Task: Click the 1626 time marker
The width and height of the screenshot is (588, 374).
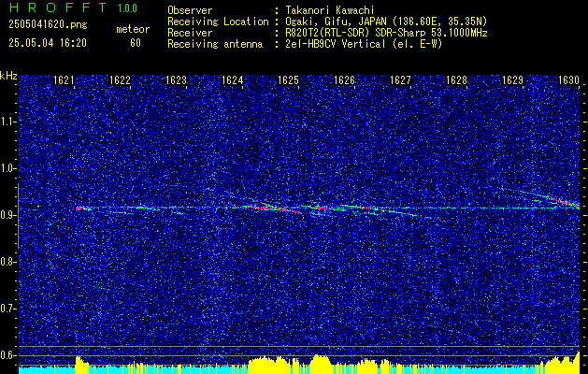Action: coord(344,80)
